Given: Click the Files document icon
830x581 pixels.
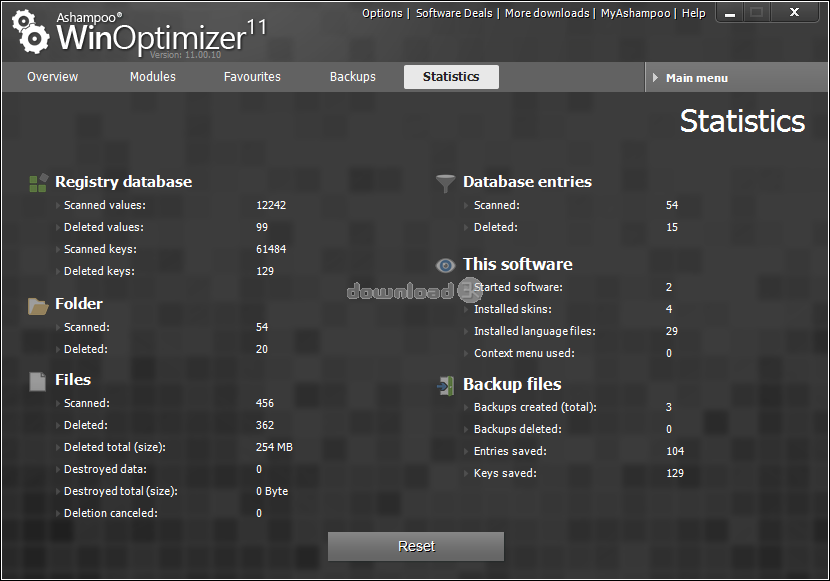Looking at the screenshot, I should click(x=38, y=382).
